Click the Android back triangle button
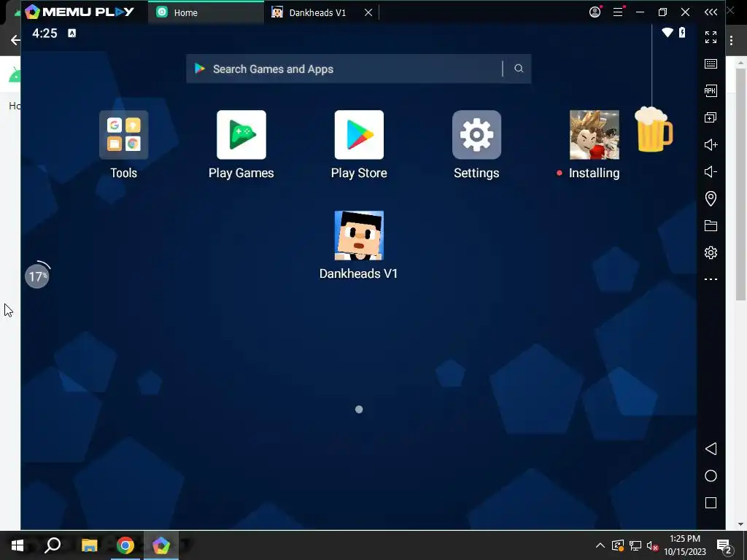Screen dimensions: 747x560 pyautogui.click(x=711, y=448)
